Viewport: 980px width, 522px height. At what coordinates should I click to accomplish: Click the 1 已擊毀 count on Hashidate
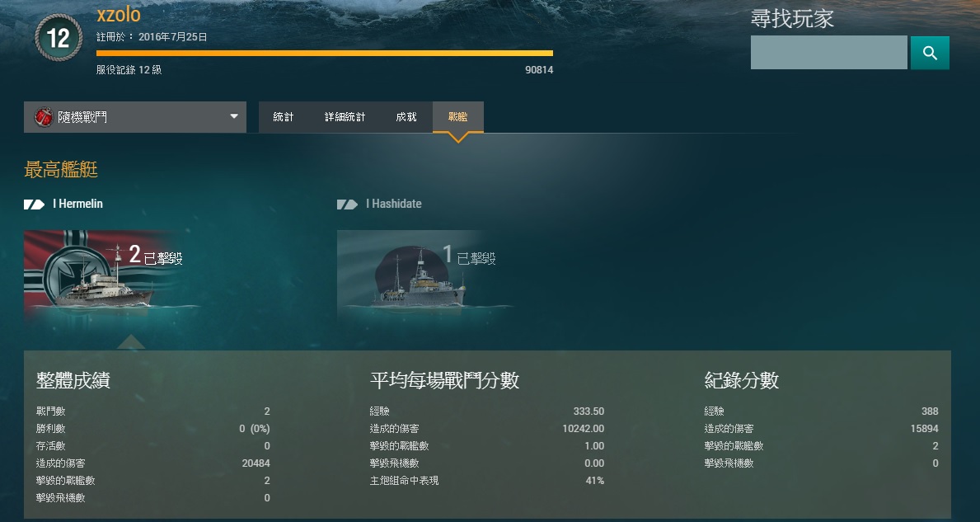click(468, 256)
